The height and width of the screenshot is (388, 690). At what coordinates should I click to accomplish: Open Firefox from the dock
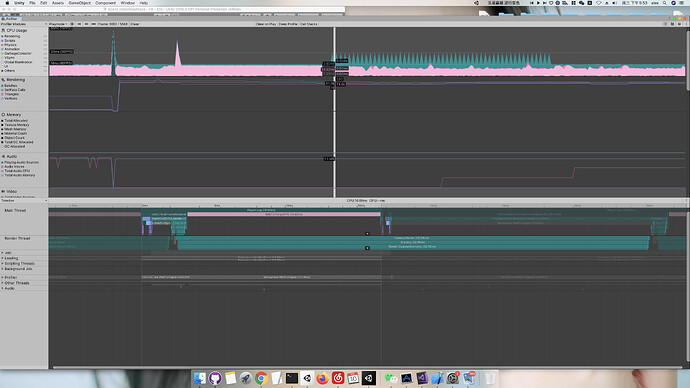pyautogui.click(x=323, y=378)
